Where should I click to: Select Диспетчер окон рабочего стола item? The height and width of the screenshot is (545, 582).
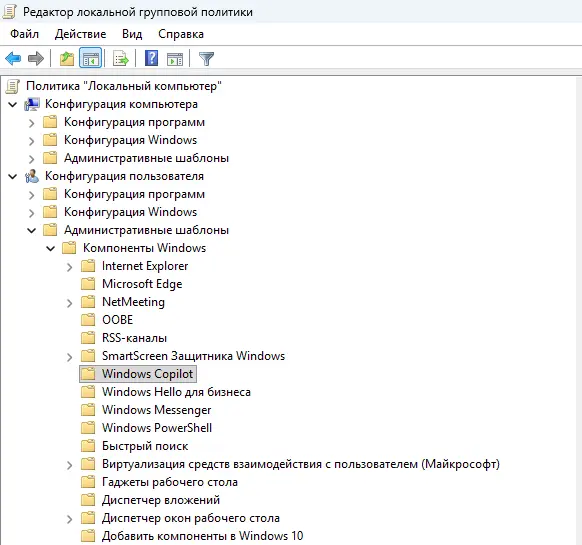click(x=191, y=518)
